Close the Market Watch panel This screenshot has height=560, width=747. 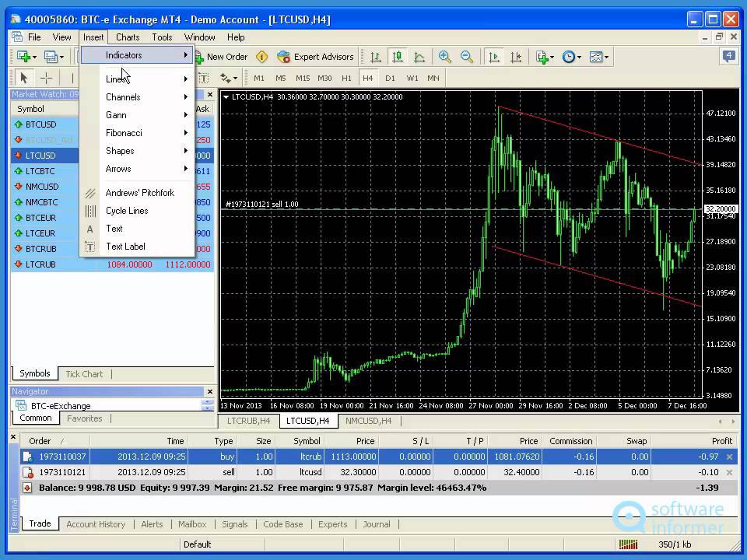tap(210, 94)
